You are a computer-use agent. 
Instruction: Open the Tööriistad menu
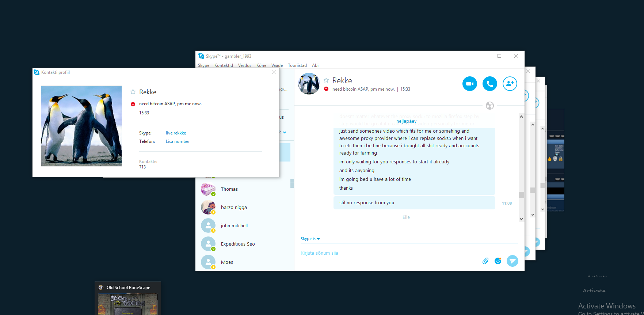tap(297, 65)
